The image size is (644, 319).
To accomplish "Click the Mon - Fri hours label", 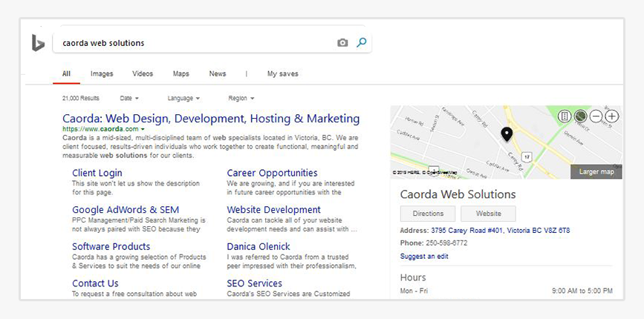I will click(414, 291).
